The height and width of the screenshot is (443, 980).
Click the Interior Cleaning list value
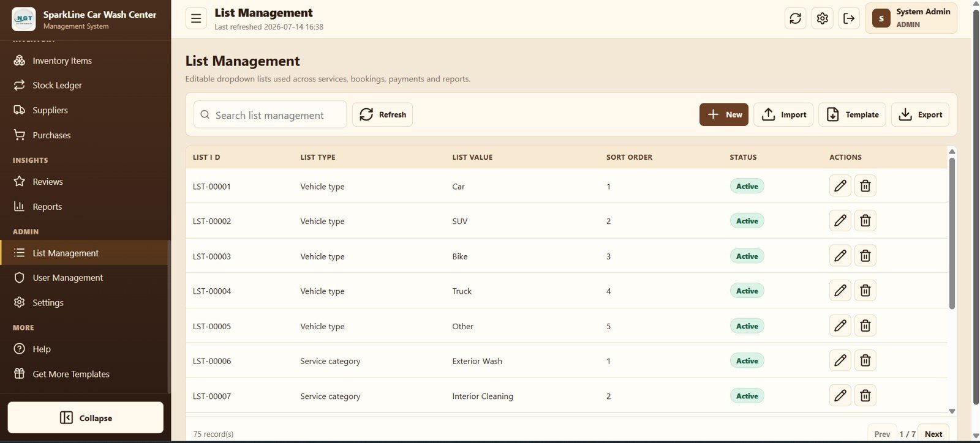tap(483, 396)
